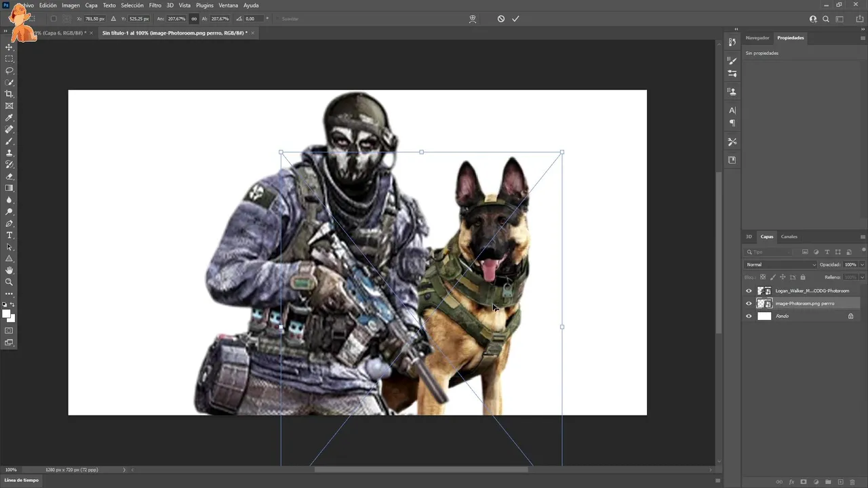The image size is (868, 488).
Task: Select the Fondo layer thumbnail
Action: pyautogui.click(x=764, y=316)
